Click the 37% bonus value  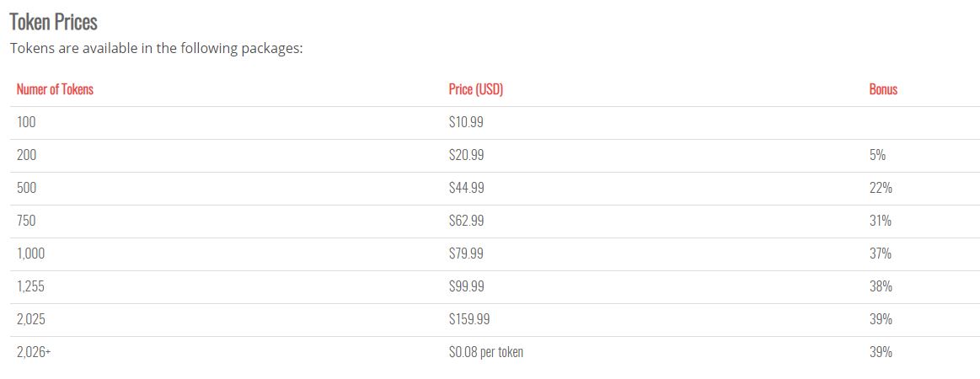point(881,254)
